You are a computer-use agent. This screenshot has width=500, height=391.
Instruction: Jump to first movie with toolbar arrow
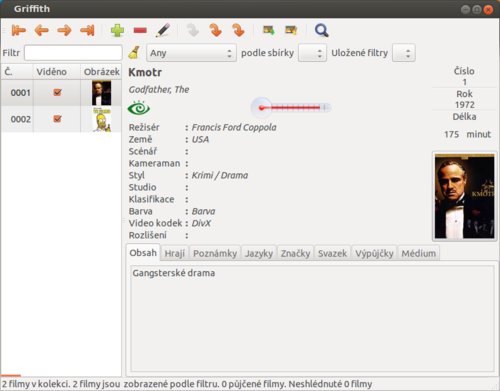tap(19, 31)
